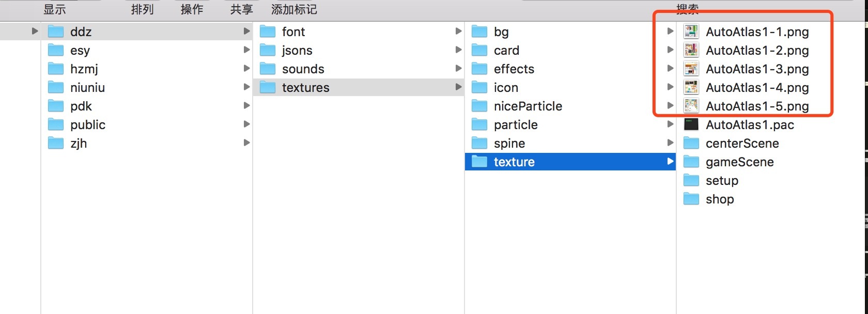Click the ddz folder icon

click(55, 32)
